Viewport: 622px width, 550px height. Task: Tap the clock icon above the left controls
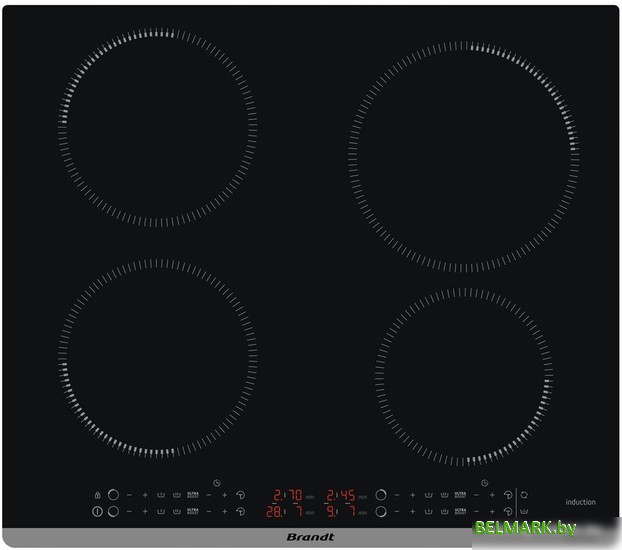coord(216,483)
